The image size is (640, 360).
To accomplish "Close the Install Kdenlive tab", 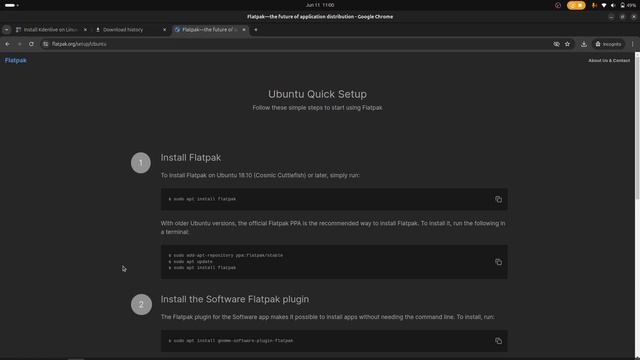I will click(85, 30).
